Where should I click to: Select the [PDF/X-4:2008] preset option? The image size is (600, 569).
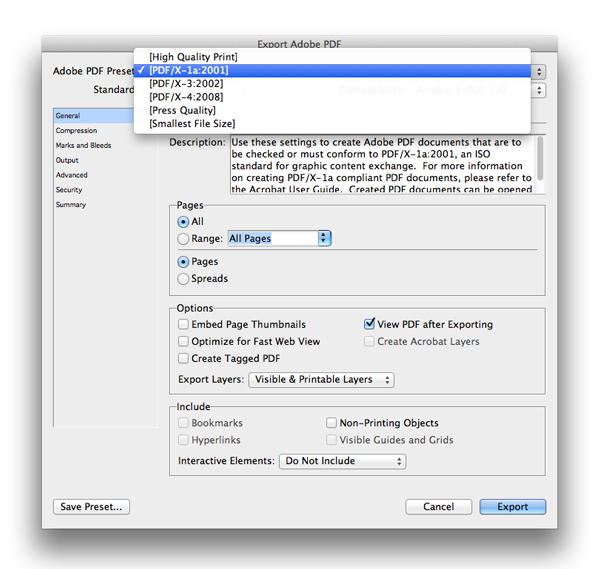pos(332,97)
